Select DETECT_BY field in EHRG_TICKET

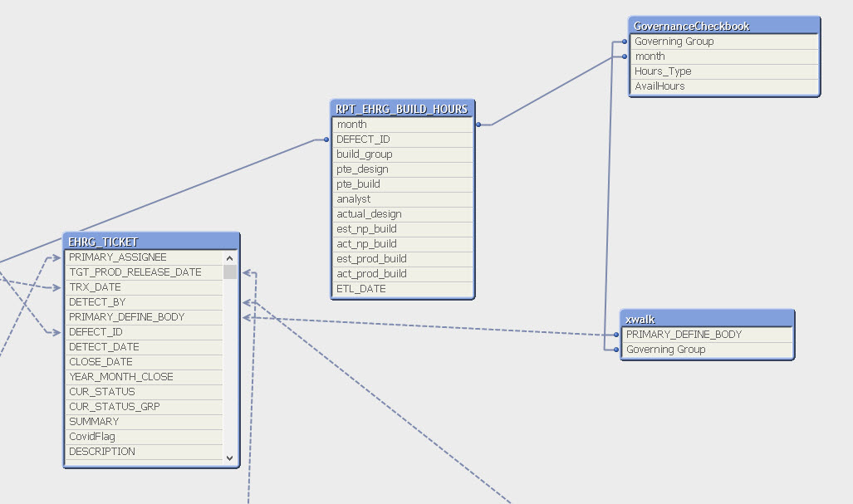[x=144, y=301]
